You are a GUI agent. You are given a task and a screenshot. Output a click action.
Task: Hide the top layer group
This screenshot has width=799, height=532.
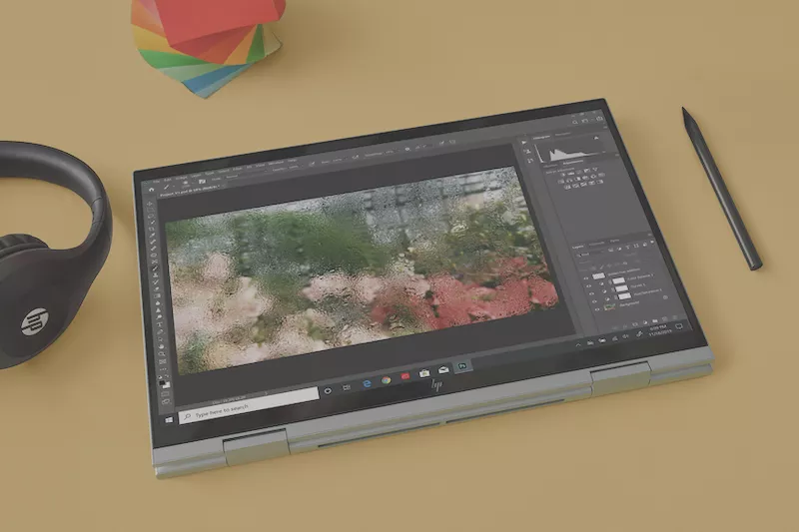(x=585, y=278)
